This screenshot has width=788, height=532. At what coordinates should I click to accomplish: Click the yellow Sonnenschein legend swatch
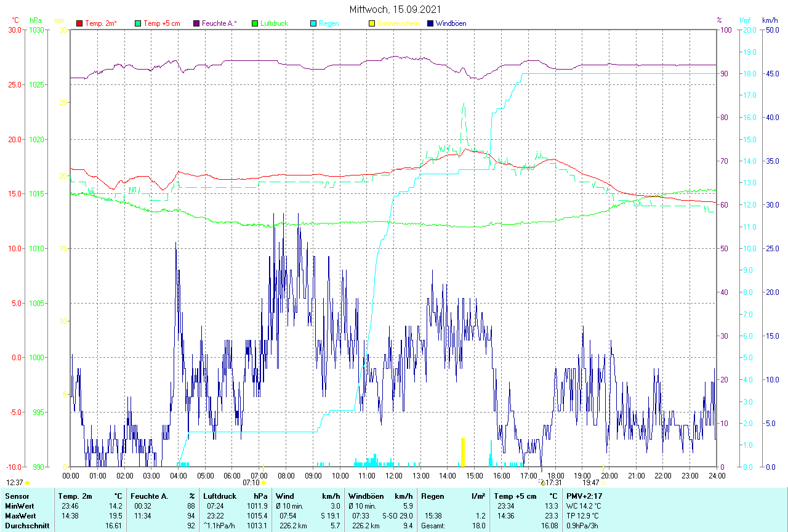(372, 23)
